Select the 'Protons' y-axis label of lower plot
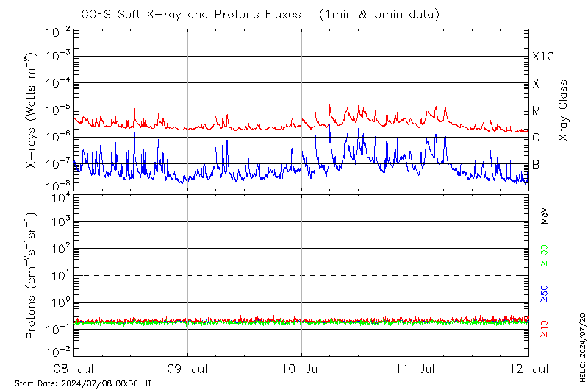The height and width of the screenshot is (390, 588). [x=32, y=276]
